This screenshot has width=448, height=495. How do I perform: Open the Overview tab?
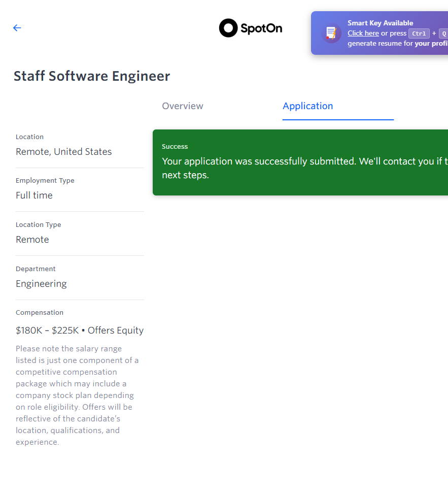(x=183, y=106)
